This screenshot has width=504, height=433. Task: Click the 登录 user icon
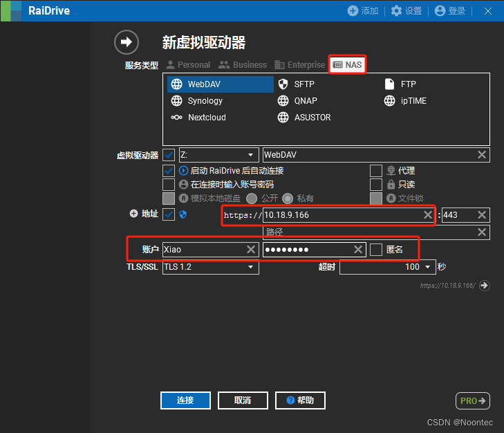(x=440, y=10)
